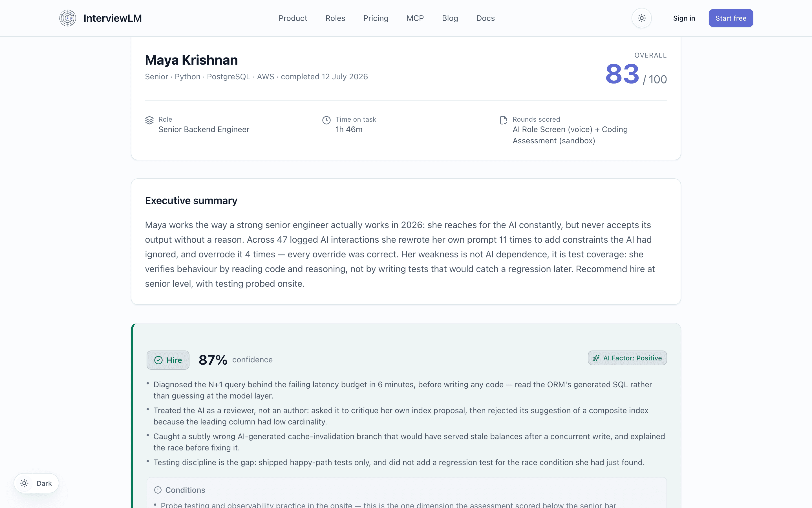Select MCP in the navigation

tap(415, 18)
